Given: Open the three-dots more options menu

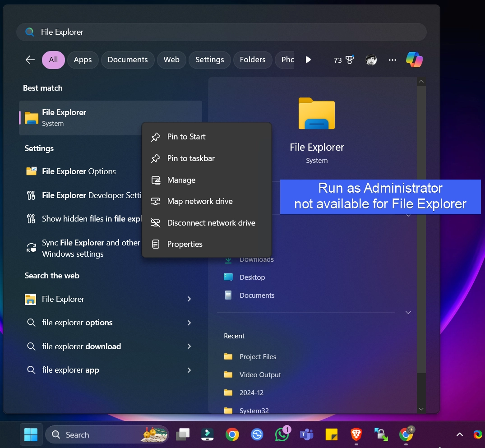Looking at the screenshot, I should pyautogui.click(x=392, y=60).
